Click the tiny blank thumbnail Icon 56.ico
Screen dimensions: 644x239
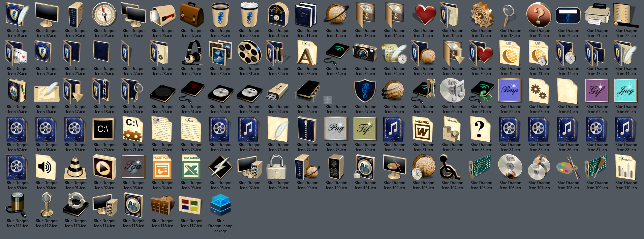328,100
